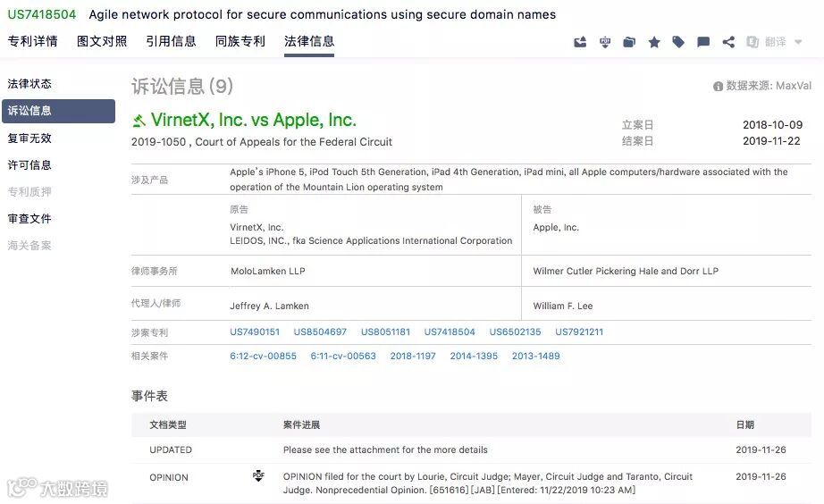Open the 同族专利 tab
824x504 pixels.
240,41
